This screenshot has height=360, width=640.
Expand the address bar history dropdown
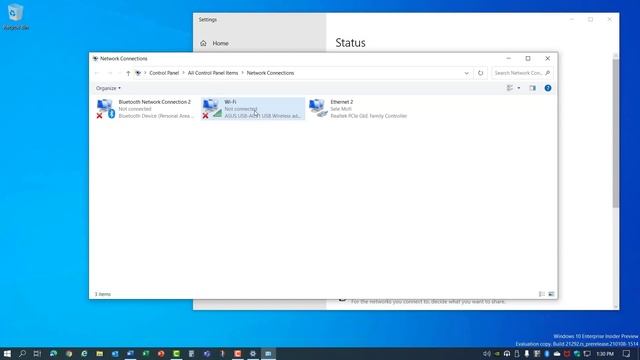tap(467, 73)
